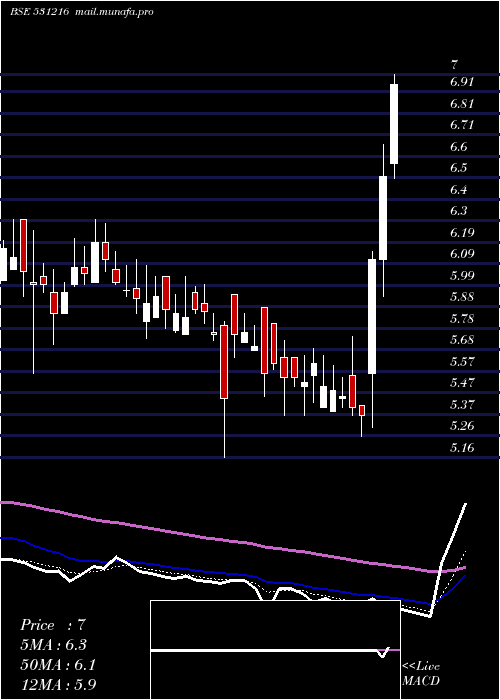Click the long red candle dropping to 5.16
Screen dimensions: 500x700
[224, 362]
